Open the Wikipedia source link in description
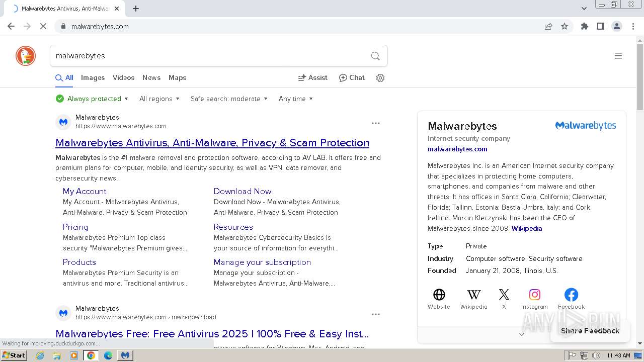 click(527, 229)
